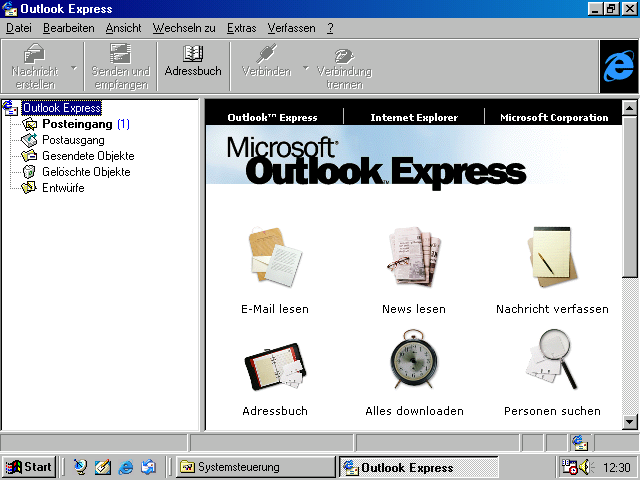Select Outlook Express root in folder tree
The width and height of the screenshot is (640, 480).
(x=62, y=108)
